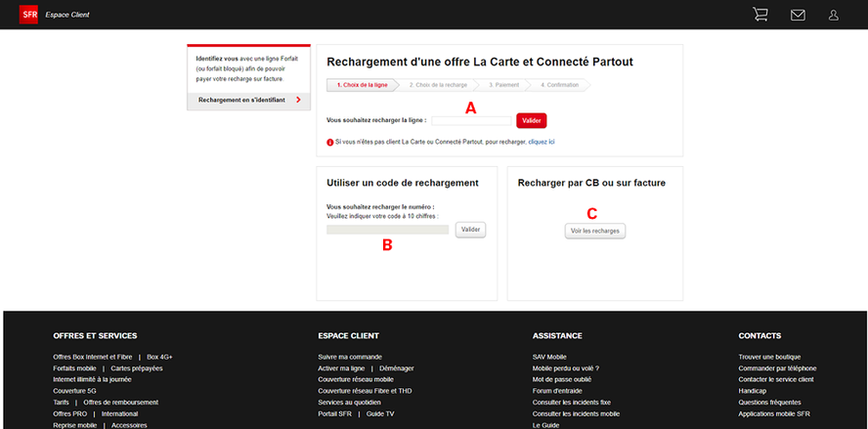Open 'Guide TV' footer link
The image size is (868, 429).
coord(380,413)
